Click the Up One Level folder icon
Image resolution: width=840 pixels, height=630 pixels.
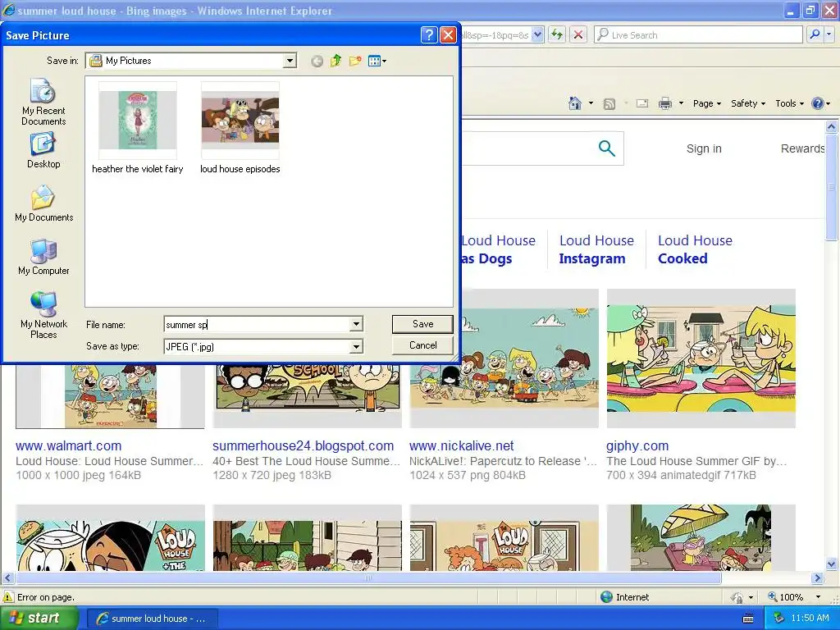[336, 61]
